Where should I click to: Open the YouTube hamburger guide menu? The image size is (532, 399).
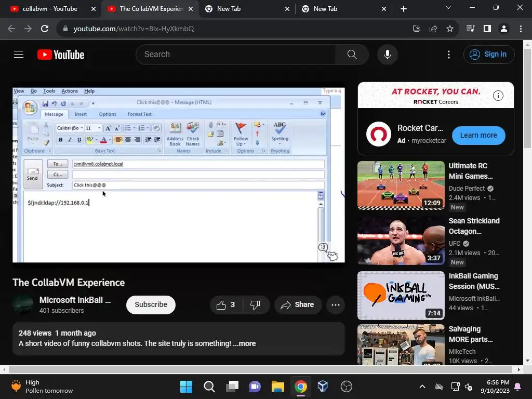(x=19, y=54)
